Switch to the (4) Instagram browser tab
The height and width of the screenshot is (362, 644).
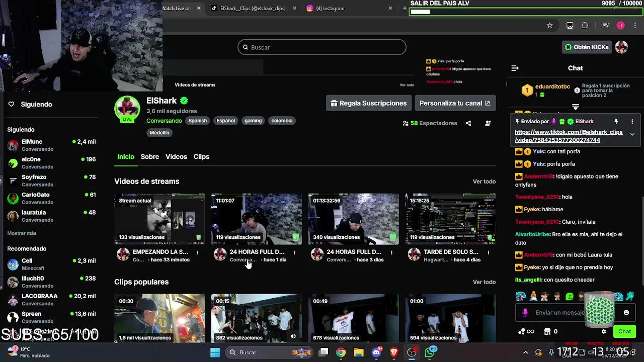[x=350, y=8]
